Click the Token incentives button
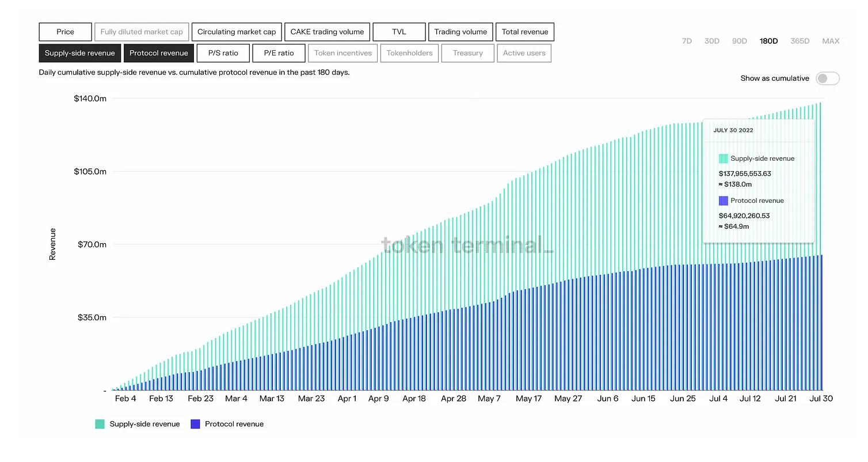Image resolution: width=868 pixels, height=462 pixels. [x=343, y=53]
